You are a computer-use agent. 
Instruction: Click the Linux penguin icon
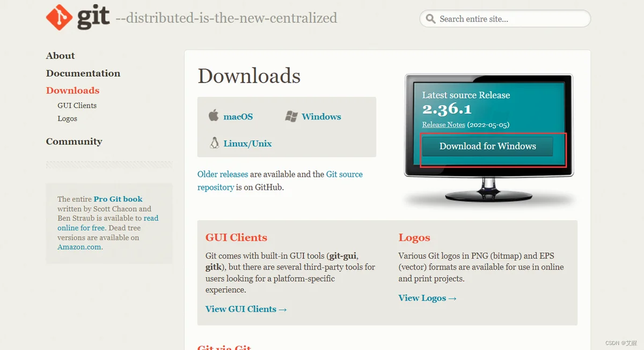click(214, 143)
